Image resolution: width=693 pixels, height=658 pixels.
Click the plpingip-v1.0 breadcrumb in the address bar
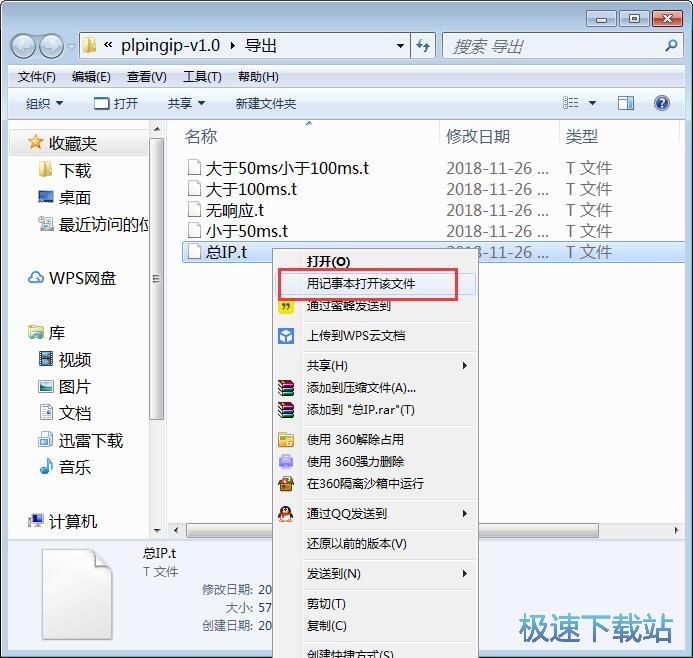coord(170,46)
